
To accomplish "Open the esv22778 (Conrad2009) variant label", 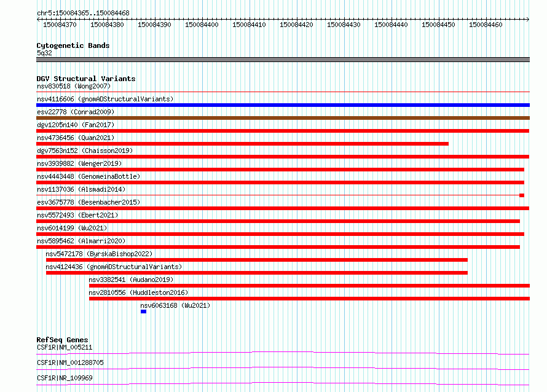I will click(x=76, y=112).
